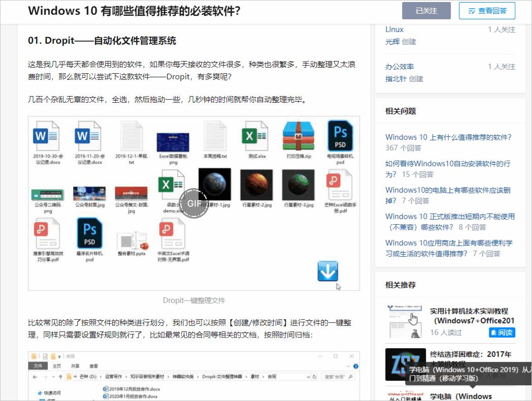Image resolution: width=532 pixels, height=401 pixels.
Task: Click the 查看回答 view answers button
Action: [487, 11]
